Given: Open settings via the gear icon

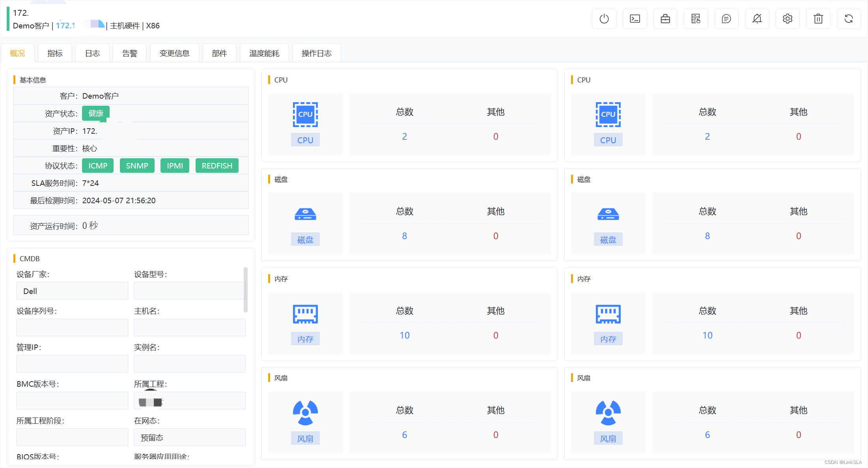Looking at the screenshot, I should point(787,19).
